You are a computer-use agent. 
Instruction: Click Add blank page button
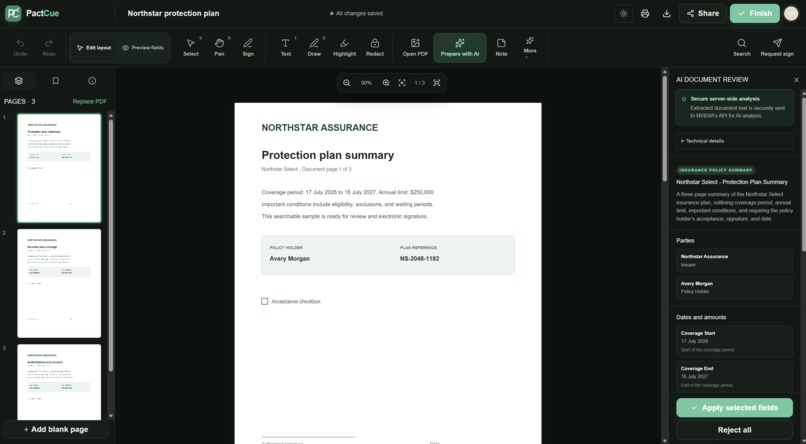[56, 430]
